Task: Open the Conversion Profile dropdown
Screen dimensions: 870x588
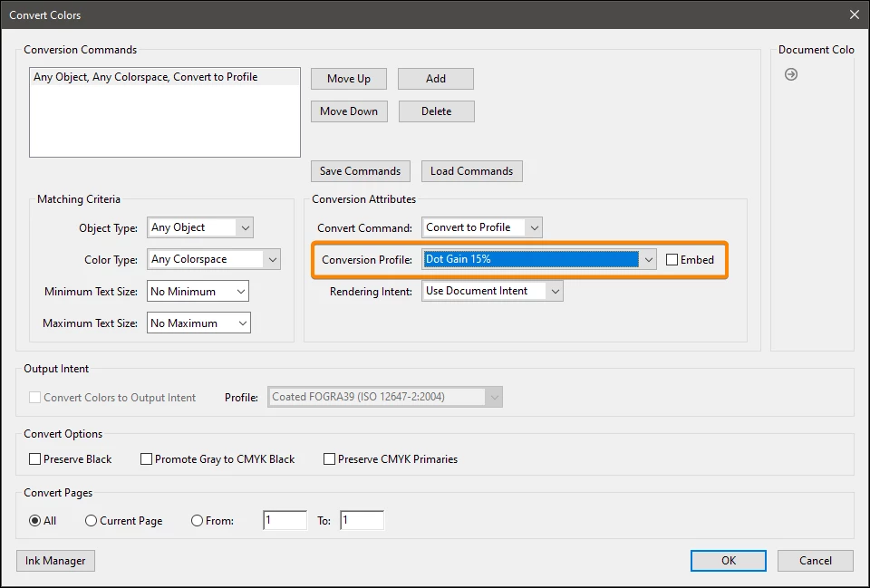Action: pyautogui.click(x=538, y=259)
